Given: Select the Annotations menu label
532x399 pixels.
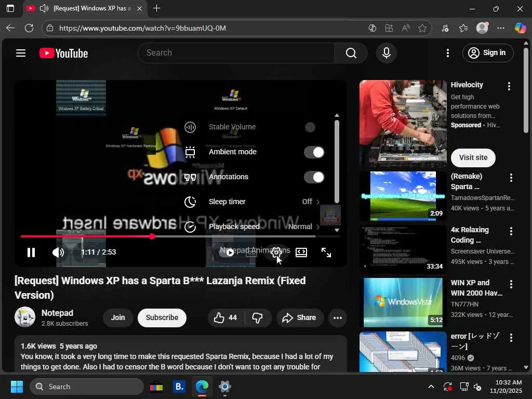Looking at the screenshot, I should [229, 177].
